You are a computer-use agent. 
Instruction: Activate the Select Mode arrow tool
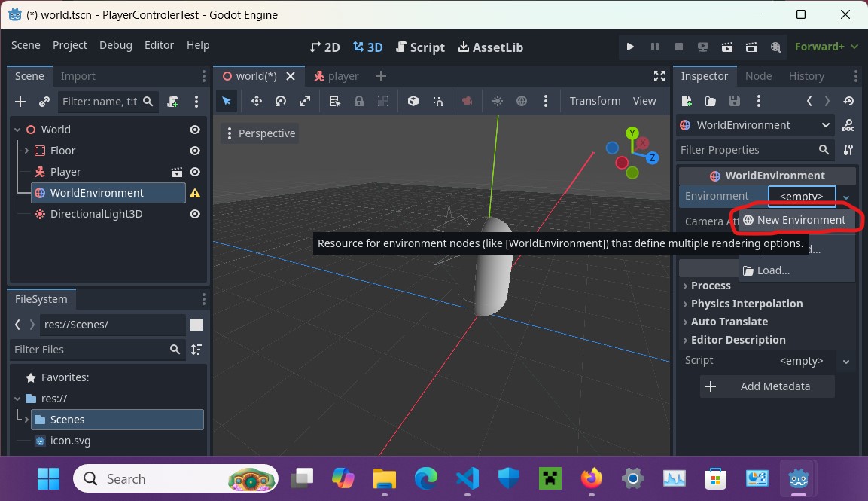tap(227, 101)
